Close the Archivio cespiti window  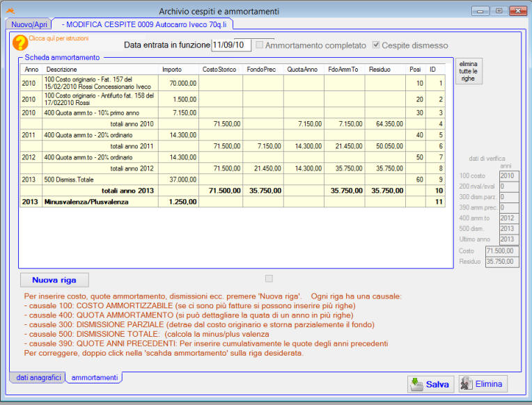pos(518,11)
